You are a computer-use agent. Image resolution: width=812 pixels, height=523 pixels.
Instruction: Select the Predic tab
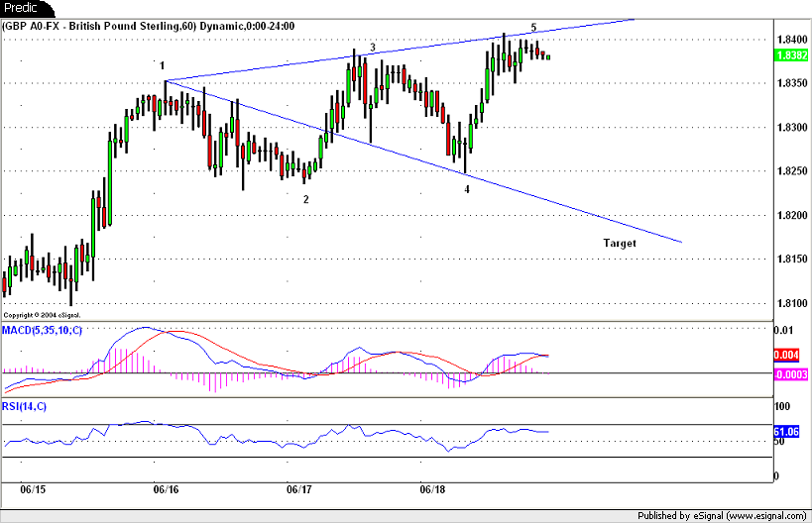point(22,8)
